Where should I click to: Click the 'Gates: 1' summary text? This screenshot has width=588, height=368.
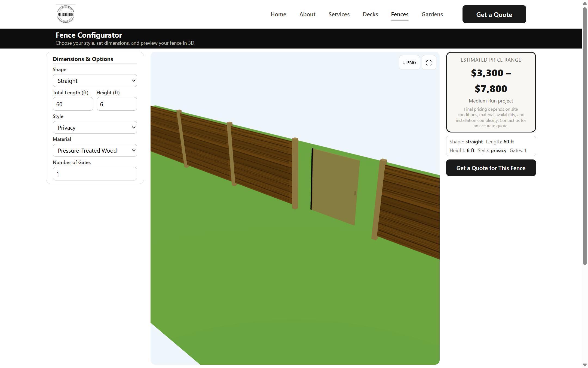click(518, 150)
